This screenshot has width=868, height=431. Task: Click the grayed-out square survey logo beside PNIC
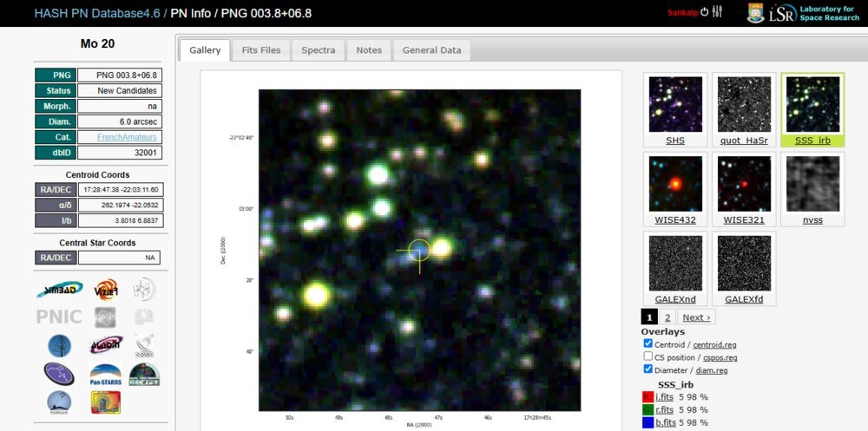pos(105,317)
